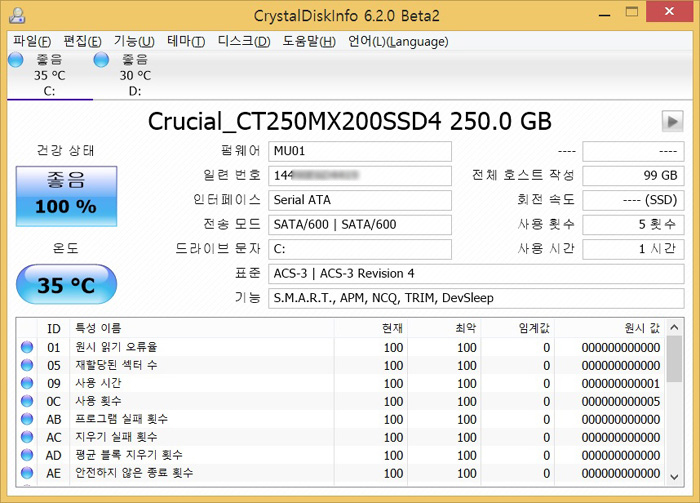700x503 pixels.
Task: Select the D: drive status icon
Action: pyautogui.click(x=101, y=61)
